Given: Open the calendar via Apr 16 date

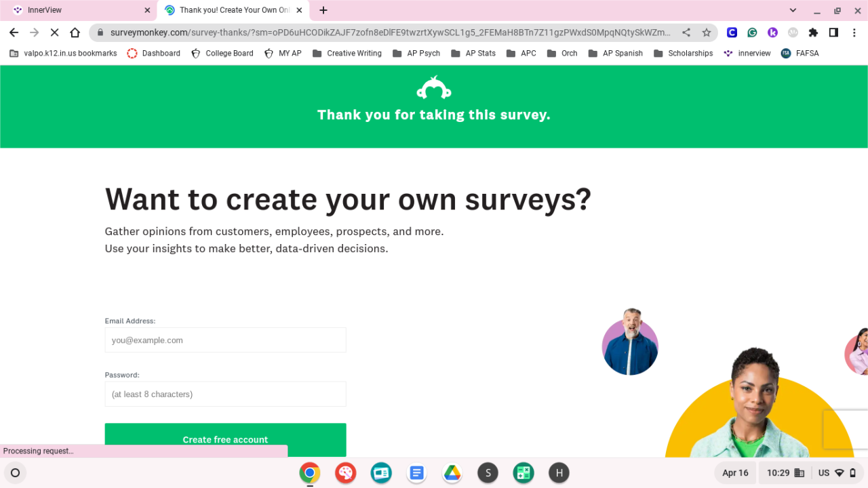Looking at the screenshot, I should click(735, 472).
